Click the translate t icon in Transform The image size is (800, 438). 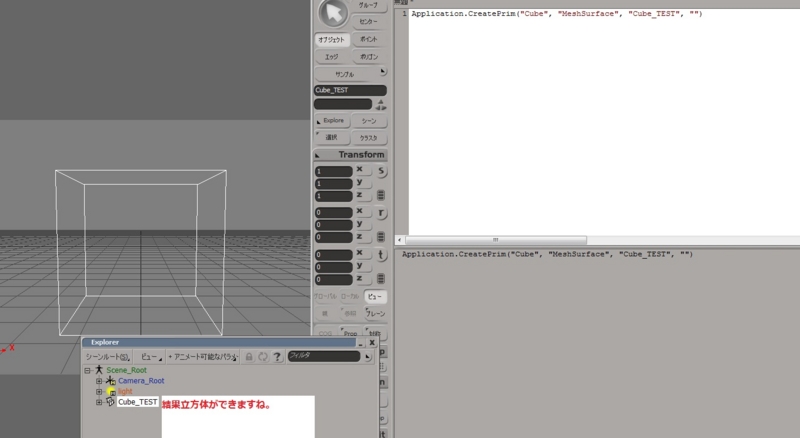[x=381, y=255]
